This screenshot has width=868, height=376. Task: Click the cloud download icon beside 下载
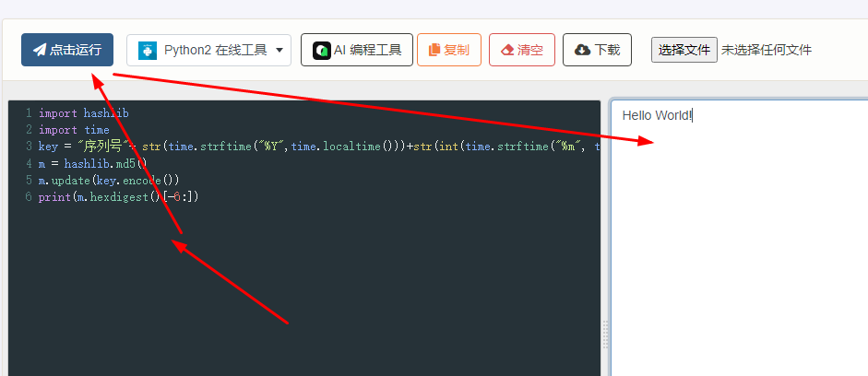click(x=582, y=50)
